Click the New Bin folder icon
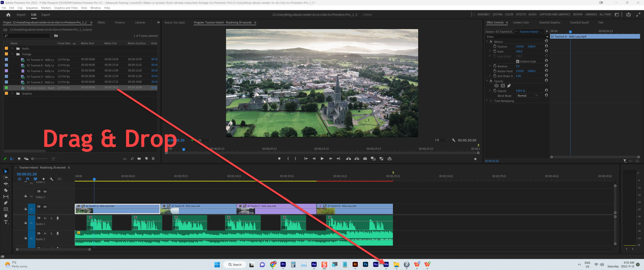The image size is (644, 270). pos(139,159)
